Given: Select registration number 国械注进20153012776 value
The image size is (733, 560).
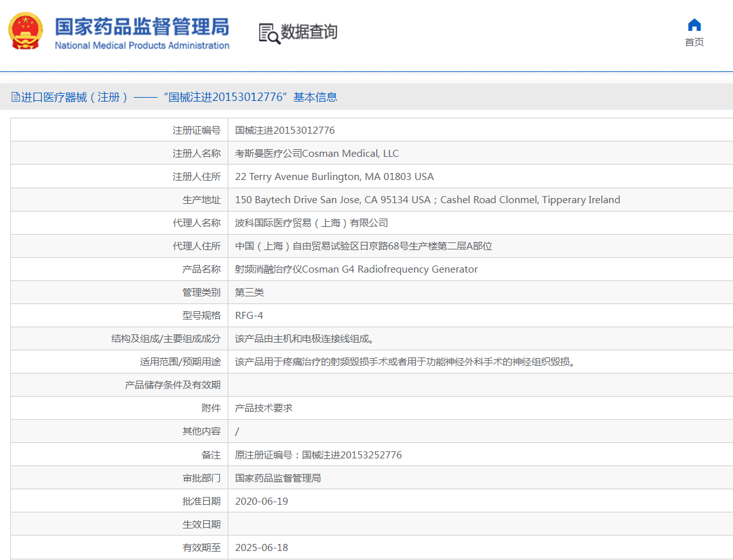Looking at the screenshot, I should pyautogui.click(x=285, y=130).
